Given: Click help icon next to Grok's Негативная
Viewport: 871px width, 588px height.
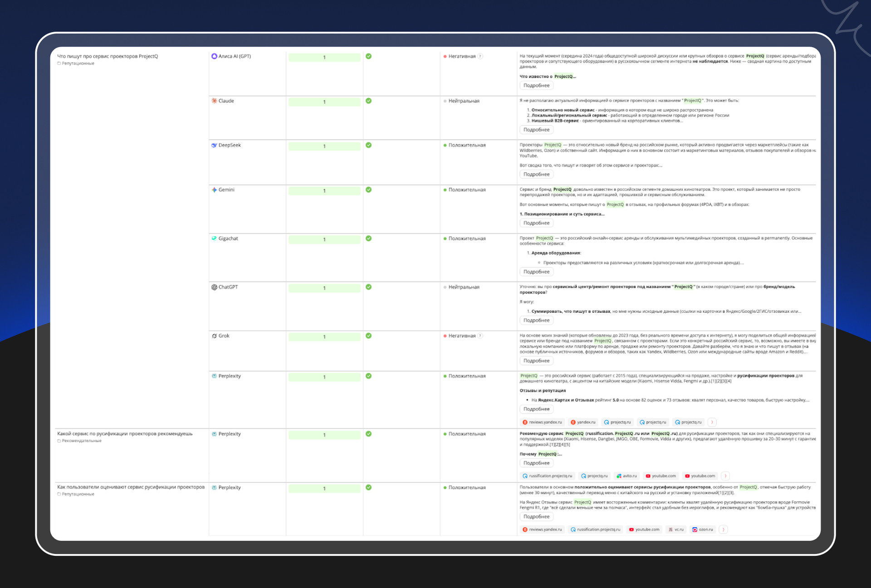Looking at the screenshot, I should (480, 336).
